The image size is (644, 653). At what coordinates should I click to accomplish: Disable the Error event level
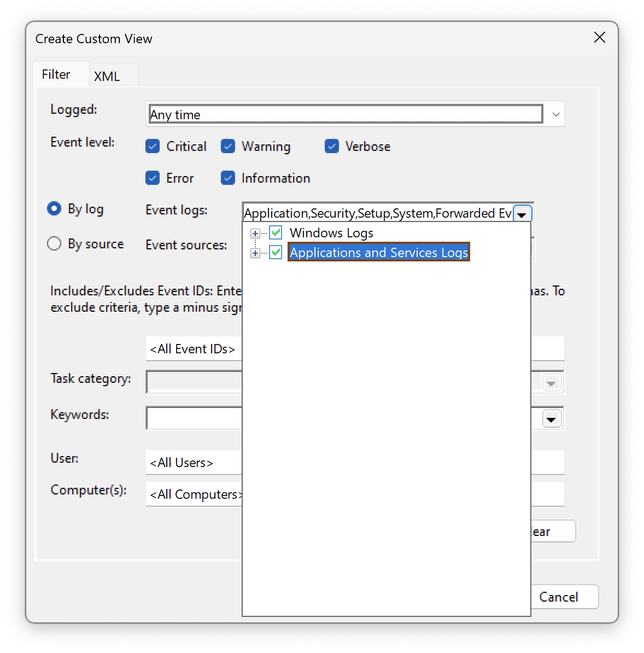coord(153,178)
